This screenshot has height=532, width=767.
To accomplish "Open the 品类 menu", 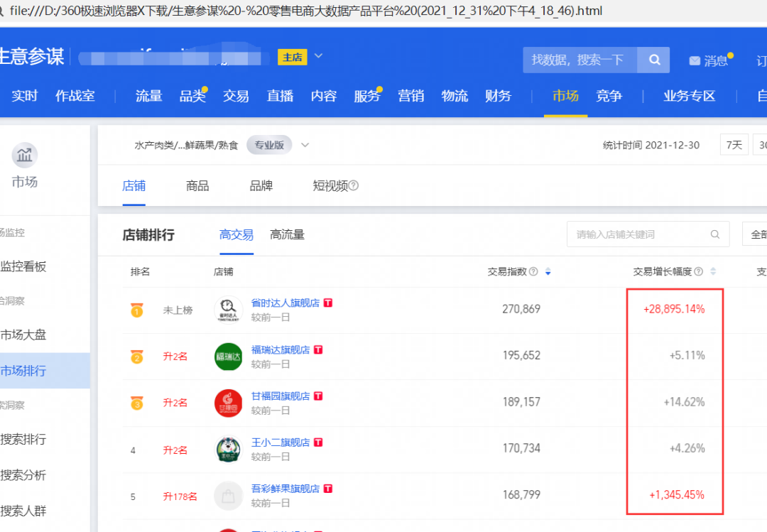I will (x=192, y=96).
